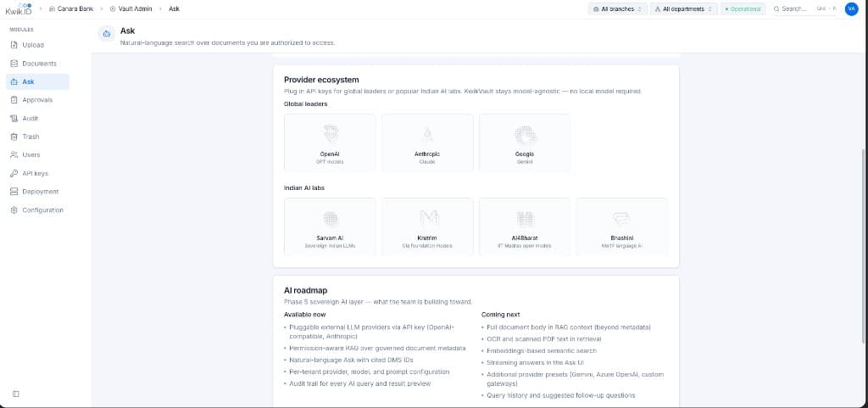
Task: Click the Ask page header robot icon
Action: [x=107, y=34]
